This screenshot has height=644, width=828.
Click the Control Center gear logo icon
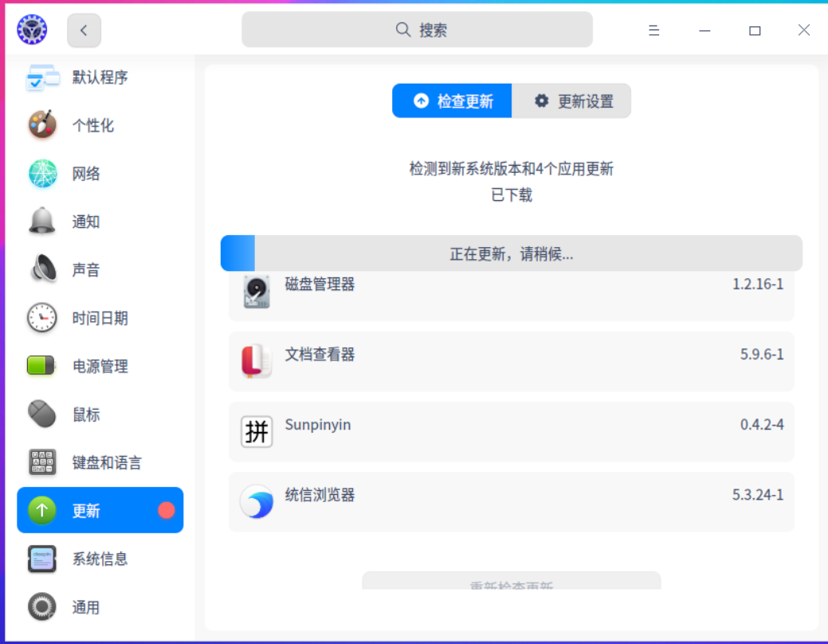click(32, 29)
